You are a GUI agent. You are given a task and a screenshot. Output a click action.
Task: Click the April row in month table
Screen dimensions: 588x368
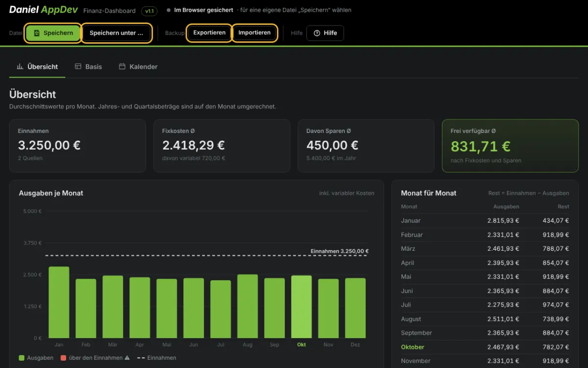(x=485, y=263)
